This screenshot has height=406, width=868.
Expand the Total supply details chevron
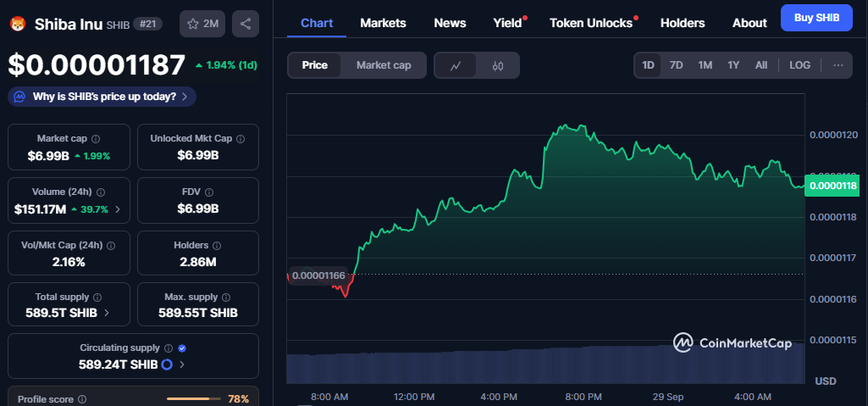(x=106, y=313)
